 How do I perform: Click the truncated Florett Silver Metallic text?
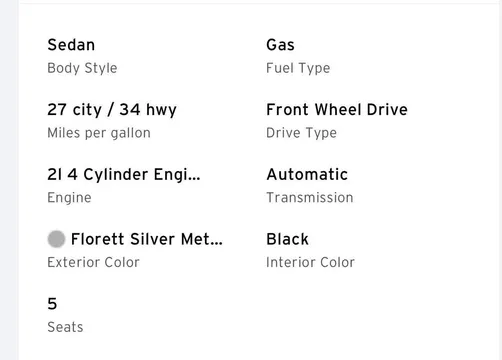[147, 239]
